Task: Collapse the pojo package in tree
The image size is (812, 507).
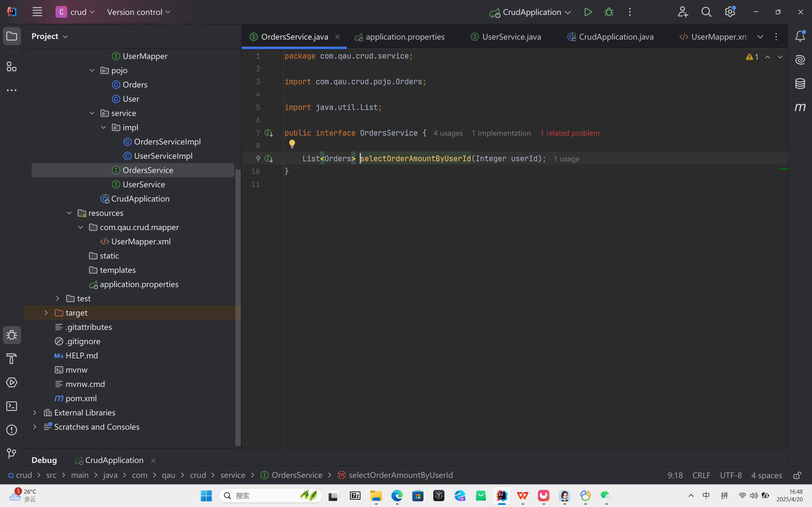Action: click(92, 70)
